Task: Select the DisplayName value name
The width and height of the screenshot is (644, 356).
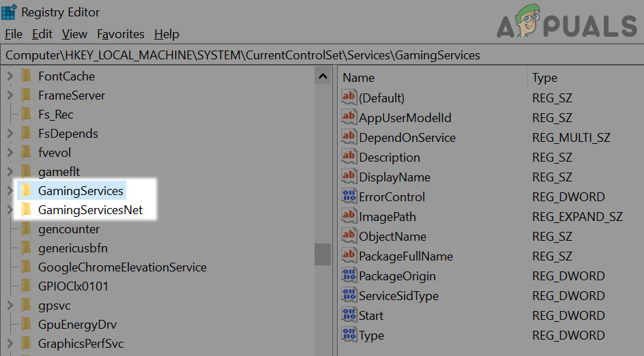Action: pyautogui.click(x=395, y=177)
